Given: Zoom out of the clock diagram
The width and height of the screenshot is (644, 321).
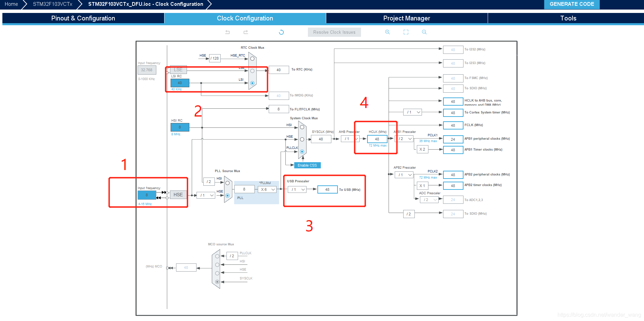Looking at the screenshot, I should (x=424, y=32).
